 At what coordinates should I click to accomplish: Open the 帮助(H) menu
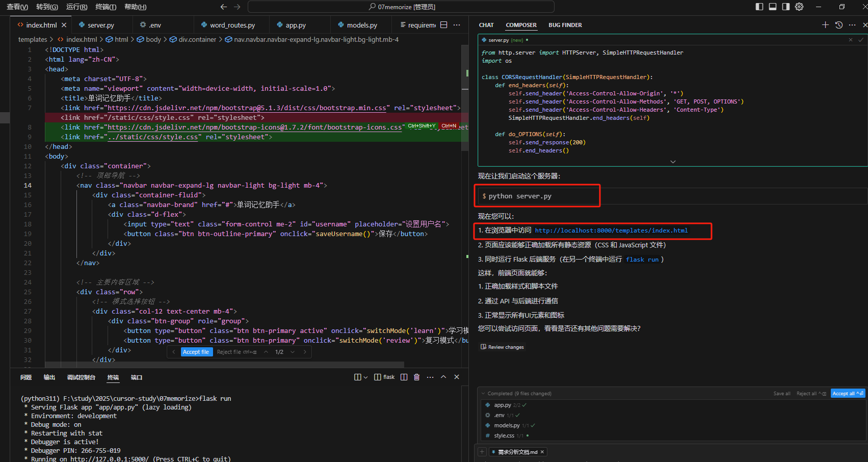click(x=135, y=7)
